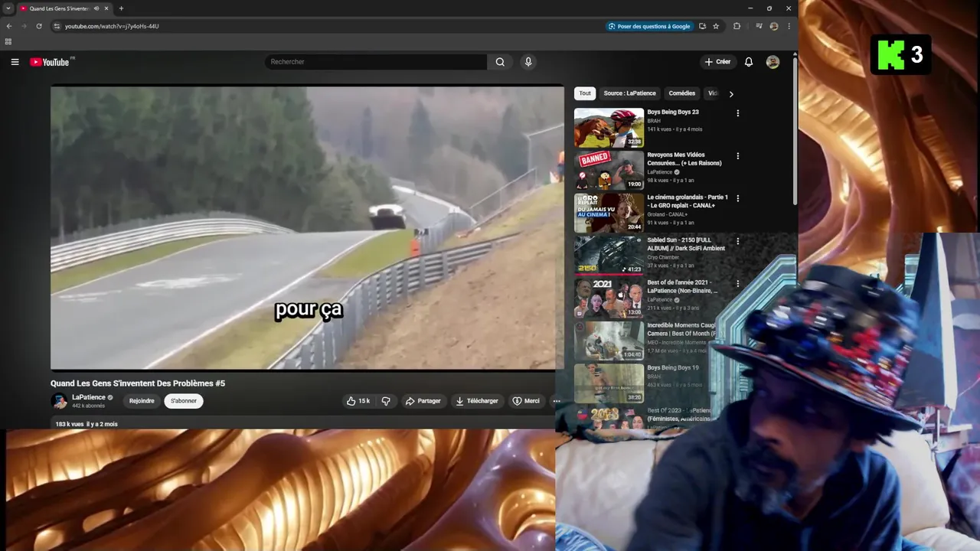The width and height of the screenshot is (980, 551).
Task: Open Revoyons Mes Vidéos Censurées title
Action: (x=684, y=159)
